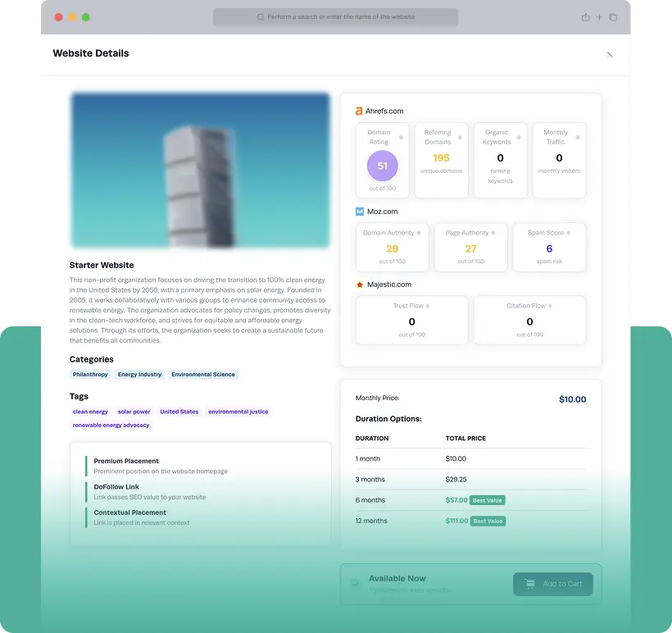The image size is (672, 633).
Task: Click the Majestic.com star icon
Action: (x=359, y=285)
